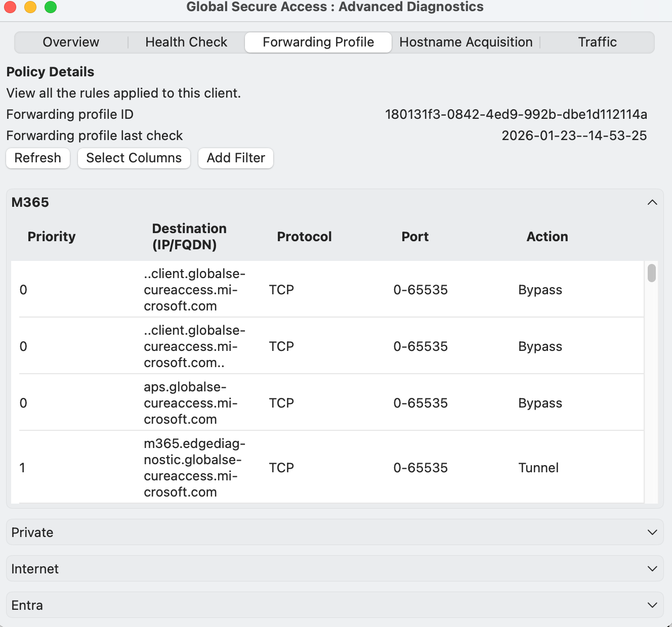Screen dimensions: 672x627
Task: Open the Traffic tab
Action: [x=598, y=42]
